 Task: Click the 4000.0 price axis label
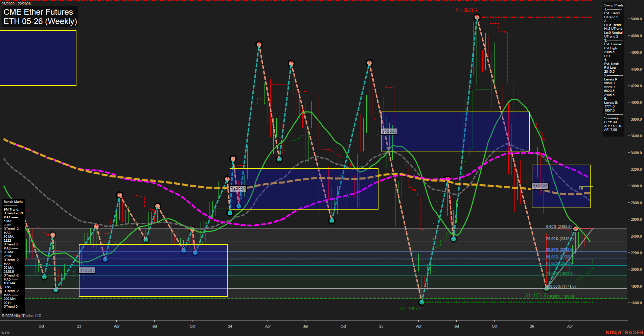(x=636, y=102)
